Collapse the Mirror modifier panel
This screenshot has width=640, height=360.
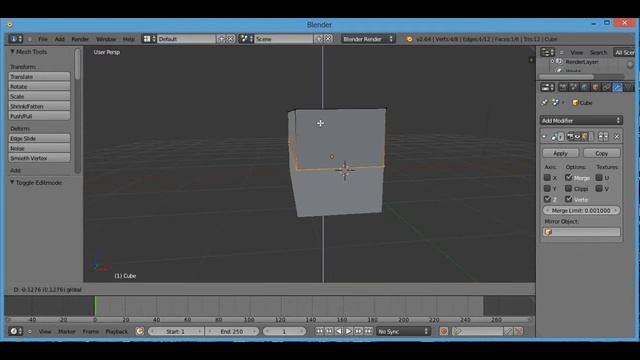click(544, 137)
